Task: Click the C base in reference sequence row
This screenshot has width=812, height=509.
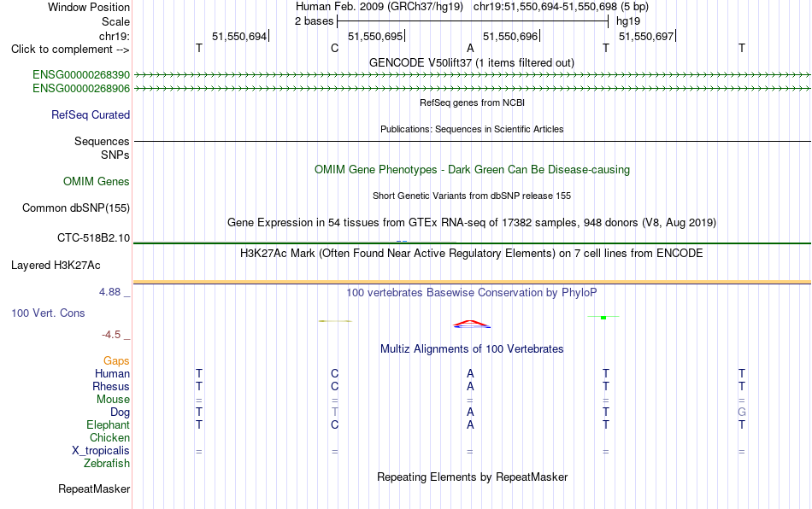Action: [x=334, y=49]
